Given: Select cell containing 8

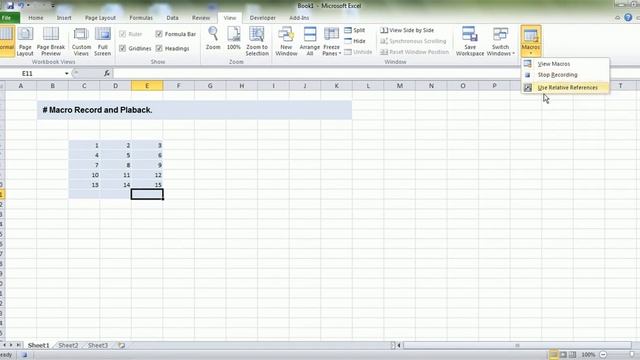Looking at the screenshot, I should (x=116, y=165).
